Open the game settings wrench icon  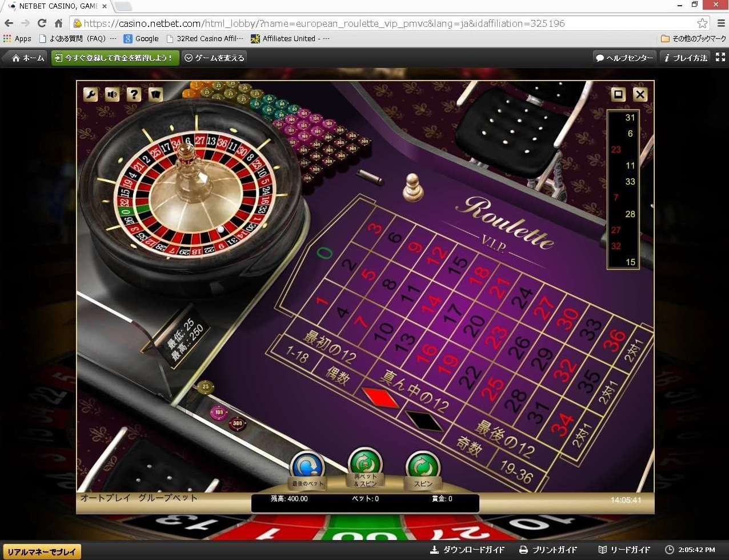(x=91, y=94)
